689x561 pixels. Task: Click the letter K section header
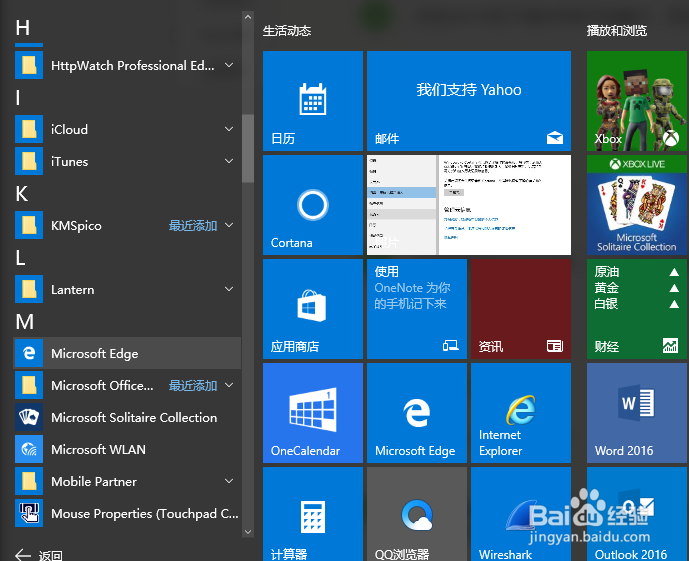[22, 194]
